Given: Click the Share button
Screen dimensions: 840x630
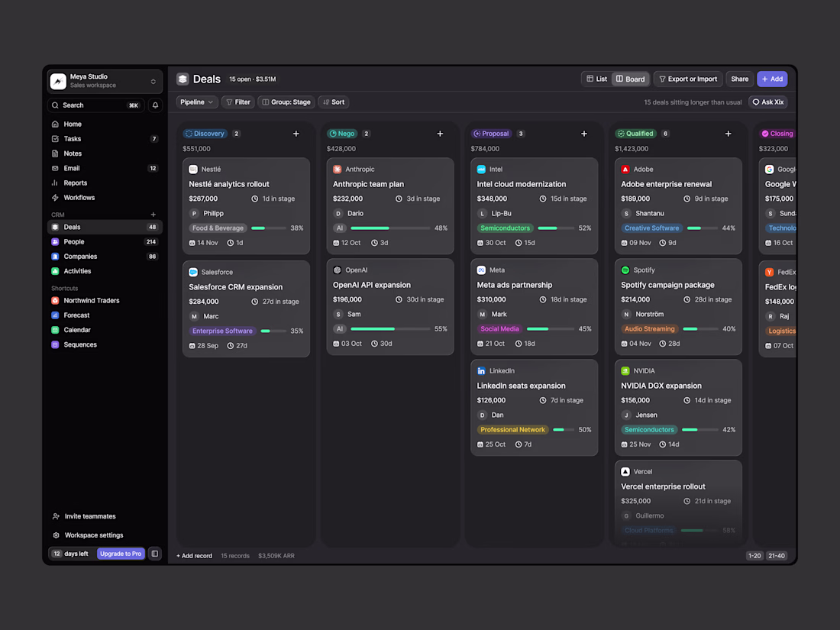Looking at the screenshot, I should coord(740,79).
